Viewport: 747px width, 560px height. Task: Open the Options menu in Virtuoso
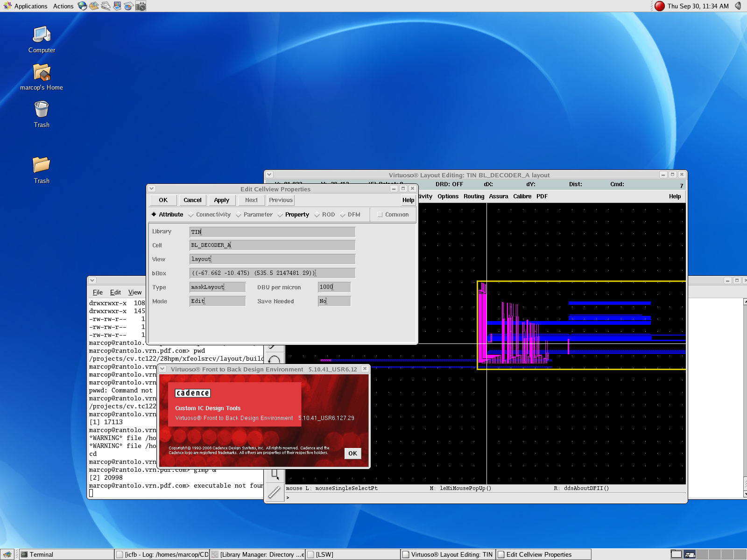[x=448, y=196]
